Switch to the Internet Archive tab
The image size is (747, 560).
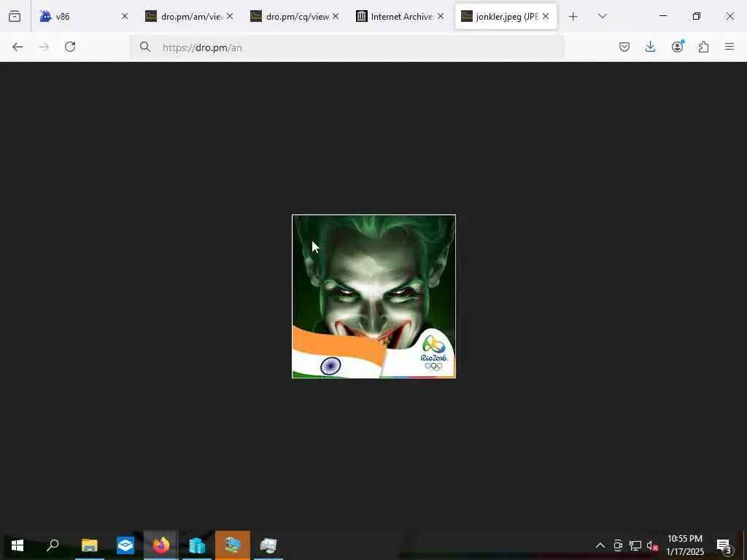[x=400, y=17]
